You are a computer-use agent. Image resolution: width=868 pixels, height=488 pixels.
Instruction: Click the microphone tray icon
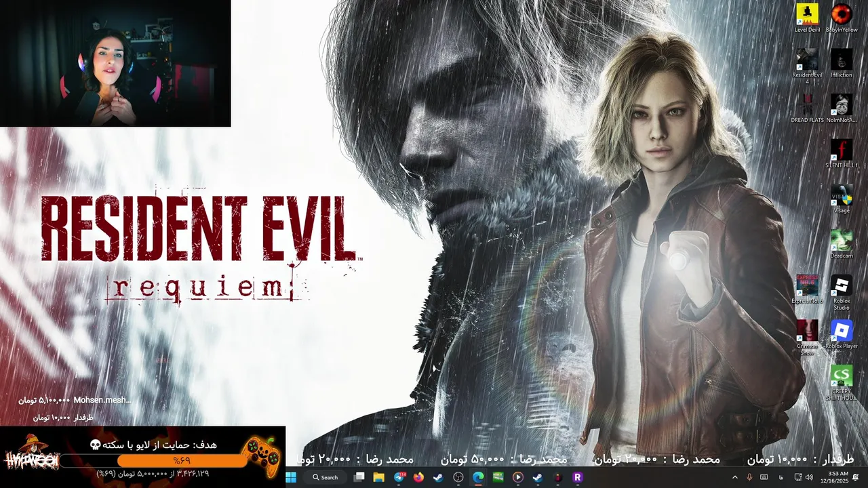tap(749, 477)
